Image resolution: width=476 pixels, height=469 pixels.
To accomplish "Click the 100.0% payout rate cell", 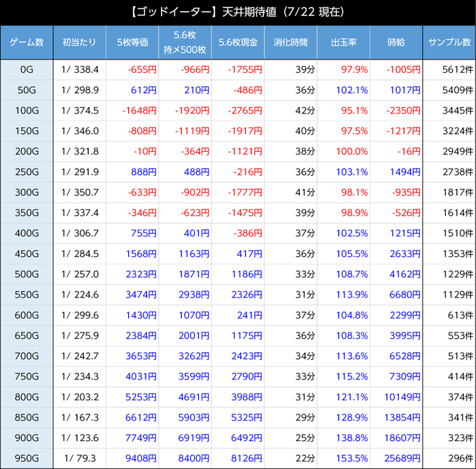I will point(343,151).
